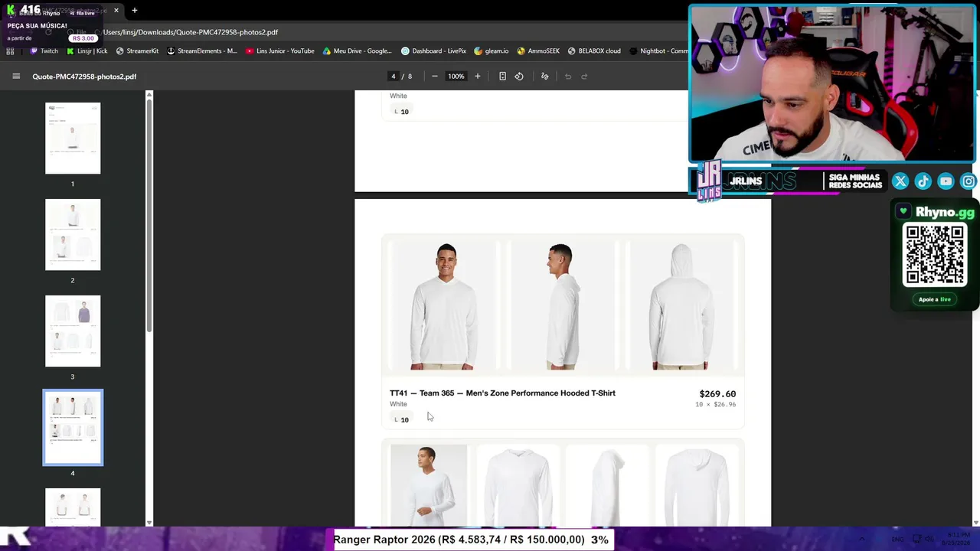Image resolution: width=980 pixels, height=551 pixels.
Task: Select page 4 thumbnail
Action: (73, 428)
